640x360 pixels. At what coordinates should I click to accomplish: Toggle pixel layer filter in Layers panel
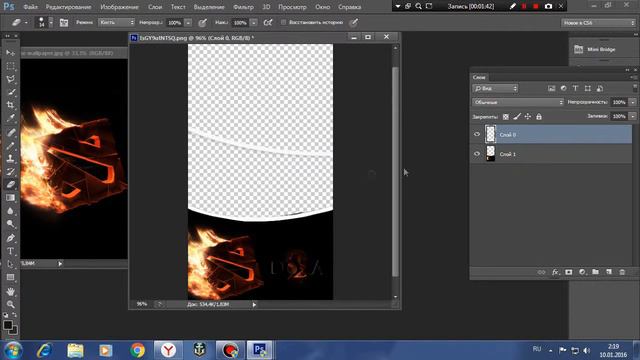[551, 88]
